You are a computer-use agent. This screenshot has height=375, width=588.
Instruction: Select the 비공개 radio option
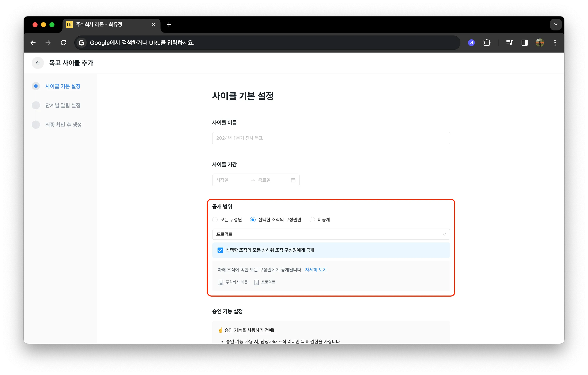click(x=312, y=220)
